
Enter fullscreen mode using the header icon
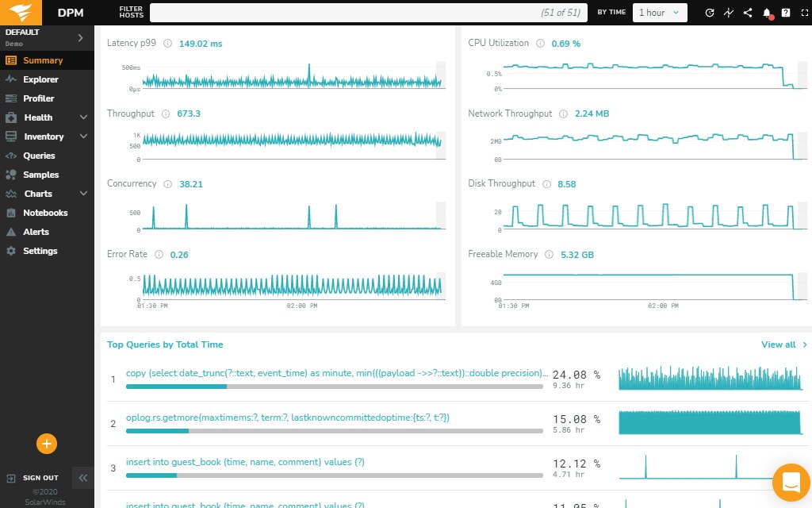(804, 13)
